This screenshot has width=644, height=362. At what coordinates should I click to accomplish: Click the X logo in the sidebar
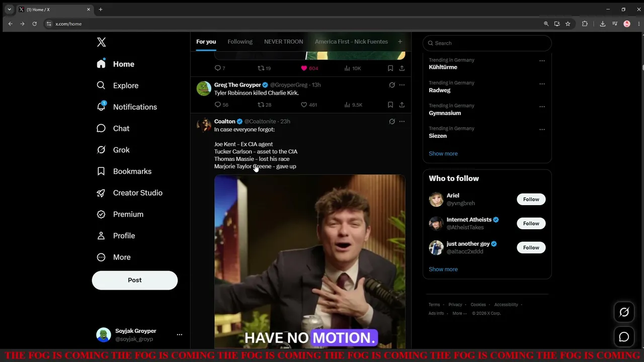[101, 42]
